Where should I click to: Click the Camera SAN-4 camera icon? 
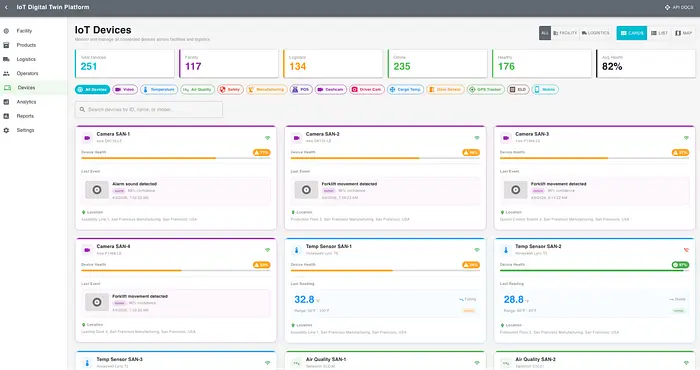87,250
